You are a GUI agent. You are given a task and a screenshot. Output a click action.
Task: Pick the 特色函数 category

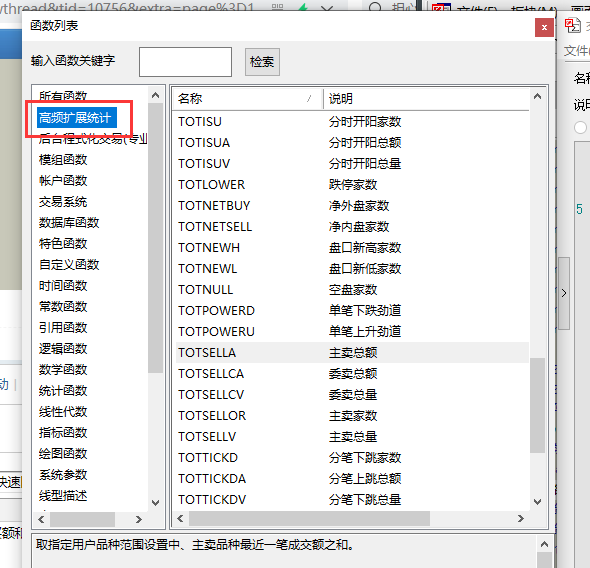(63, 244)
